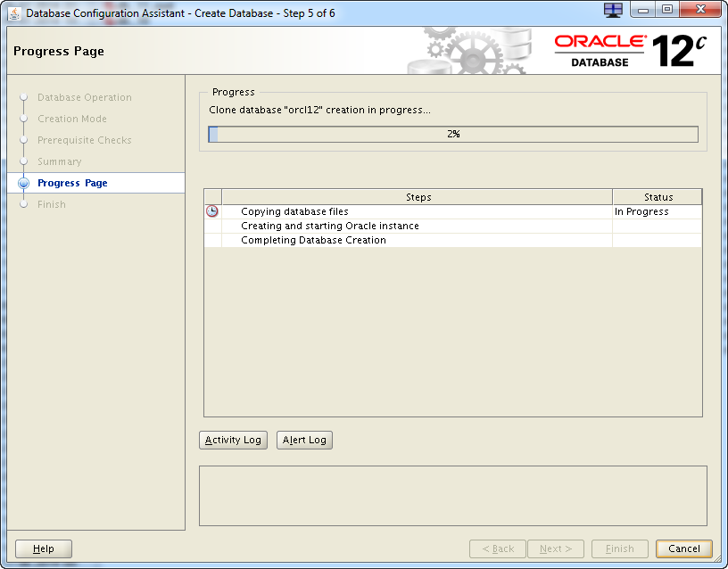Select the Finish step in the sidebar
The image size is (728, 569).
coord(52,204)
